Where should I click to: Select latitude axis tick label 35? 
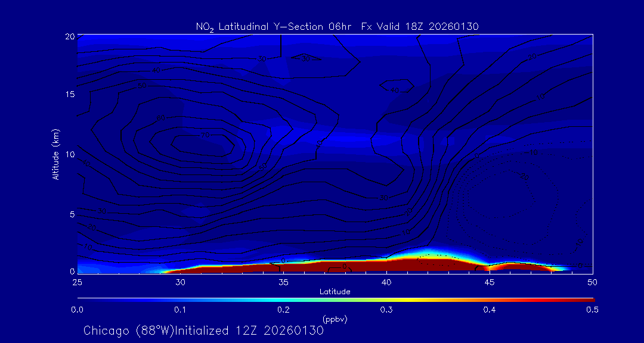tap(283, 282)
